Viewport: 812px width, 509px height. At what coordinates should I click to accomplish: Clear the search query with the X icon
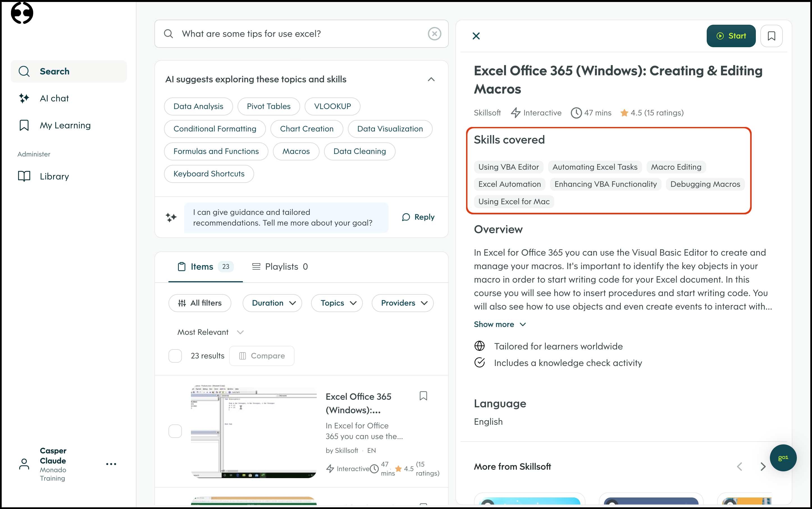pos(434,34)
